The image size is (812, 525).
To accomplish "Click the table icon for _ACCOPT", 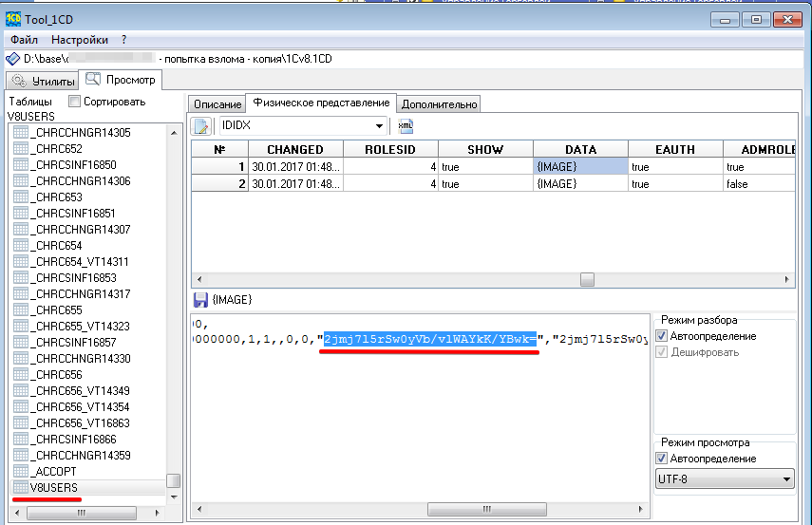I will pyautogui.click(x=19, y=471).
